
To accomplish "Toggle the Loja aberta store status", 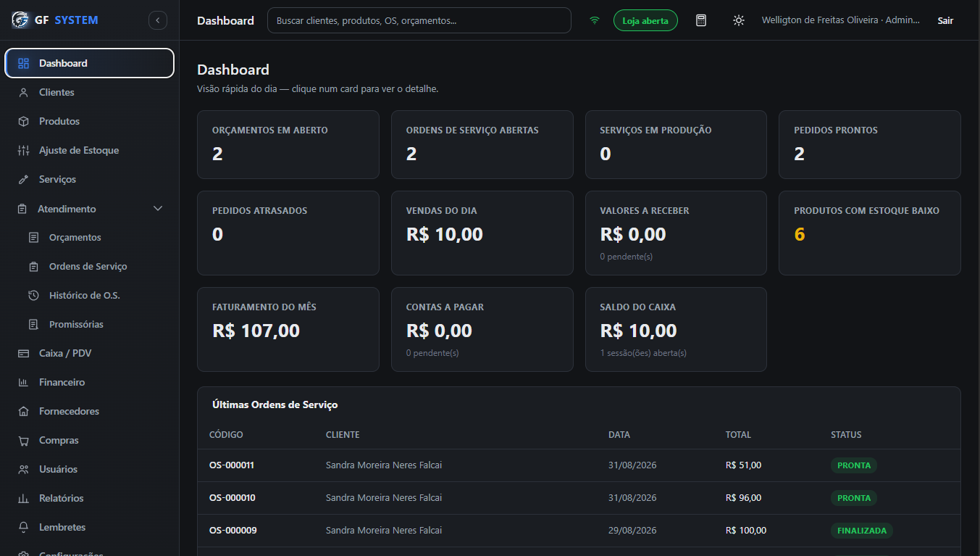I will coord(645,20).
